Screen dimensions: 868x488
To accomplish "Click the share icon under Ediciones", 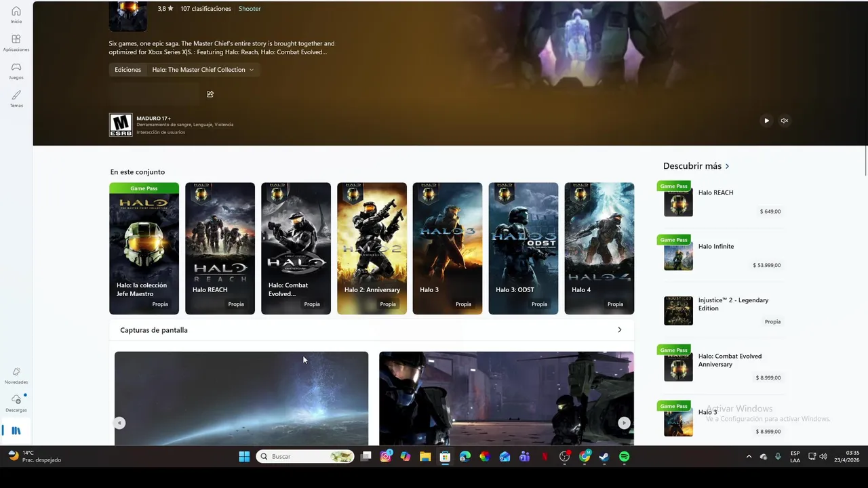I will coord(210,94).
